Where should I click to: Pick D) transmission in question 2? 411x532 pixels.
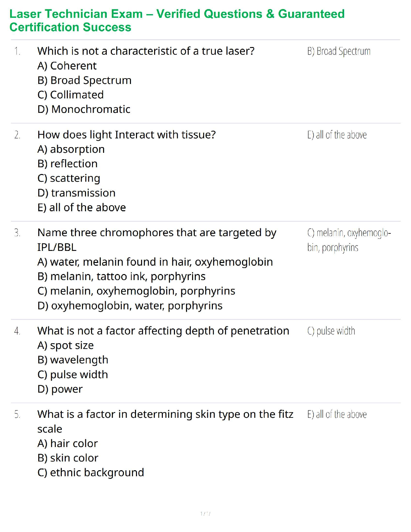point(77,193)
